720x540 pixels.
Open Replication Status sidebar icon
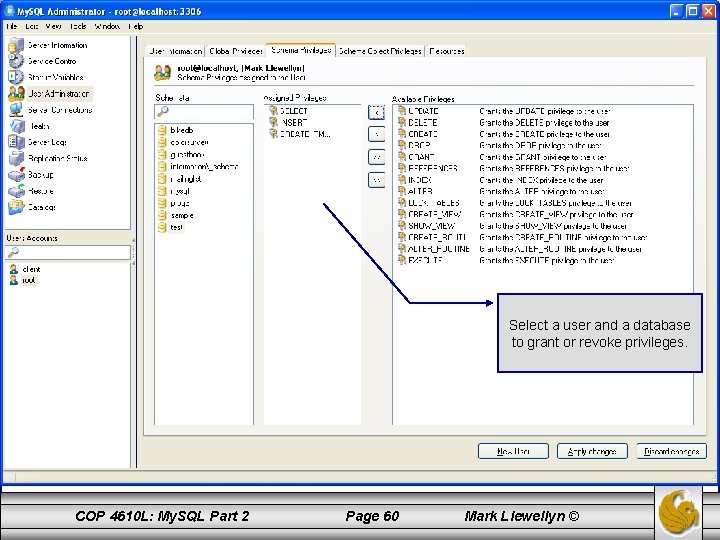(x=16, y=158)
